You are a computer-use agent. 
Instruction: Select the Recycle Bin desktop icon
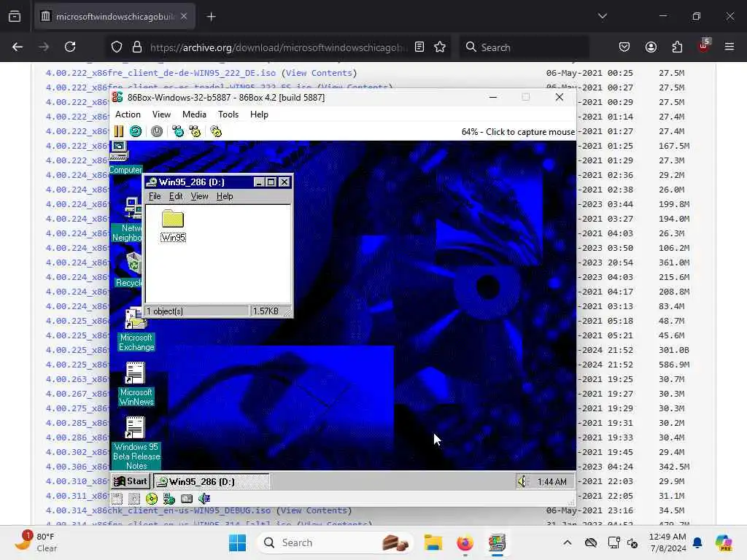tap(129, 269)
